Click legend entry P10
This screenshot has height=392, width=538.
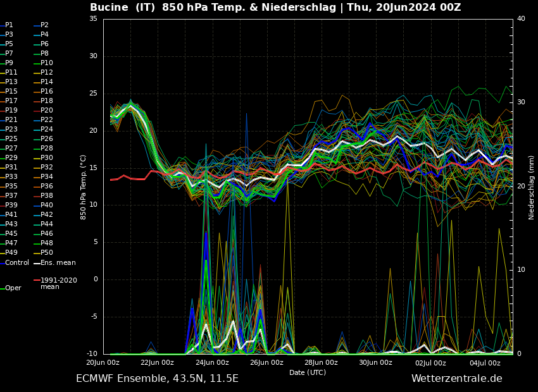coord(43,63)
